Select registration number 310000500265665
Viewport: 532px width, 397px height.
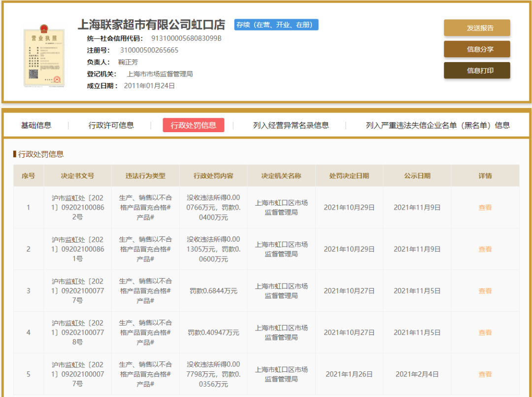149,50
